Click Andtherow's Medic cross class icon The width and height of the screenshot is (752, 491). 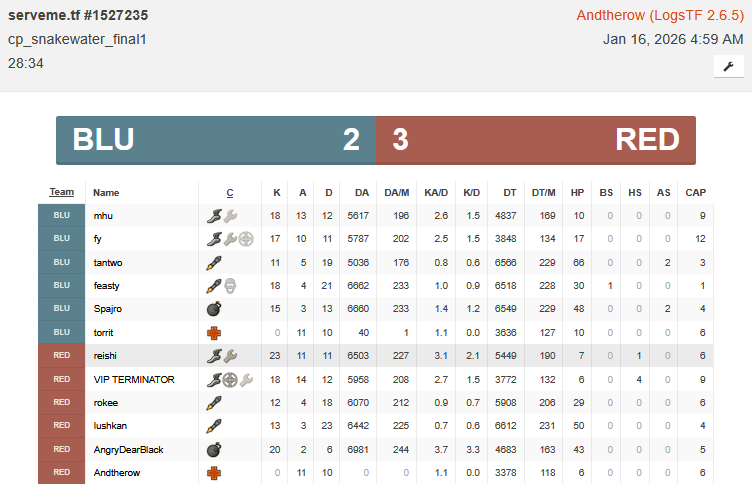(x=213, y=472)
